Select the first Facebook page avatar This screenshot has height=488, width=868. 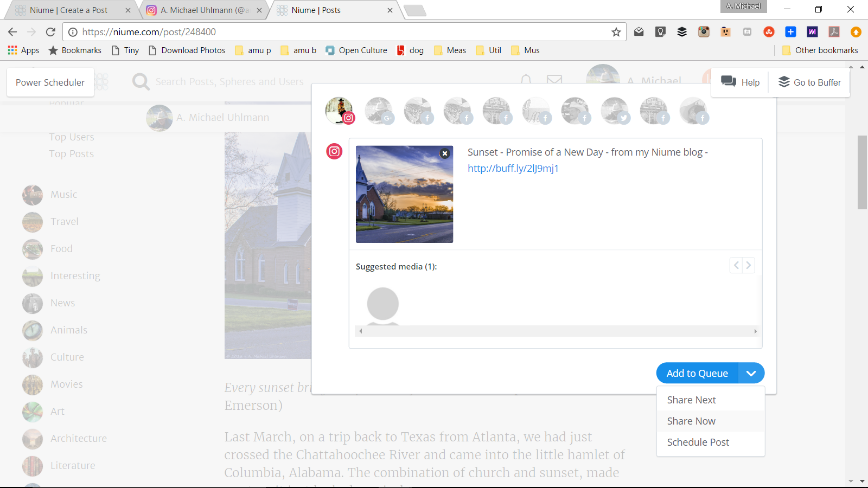coord(419,110)
